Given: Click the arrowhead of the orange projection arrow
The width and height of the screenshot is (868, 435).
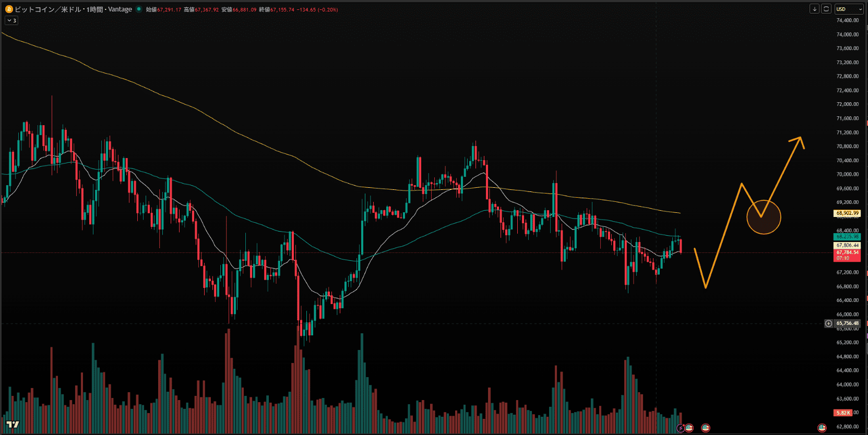Looking at the screenshot, I should pyautogui.click(x=800, y=139).
